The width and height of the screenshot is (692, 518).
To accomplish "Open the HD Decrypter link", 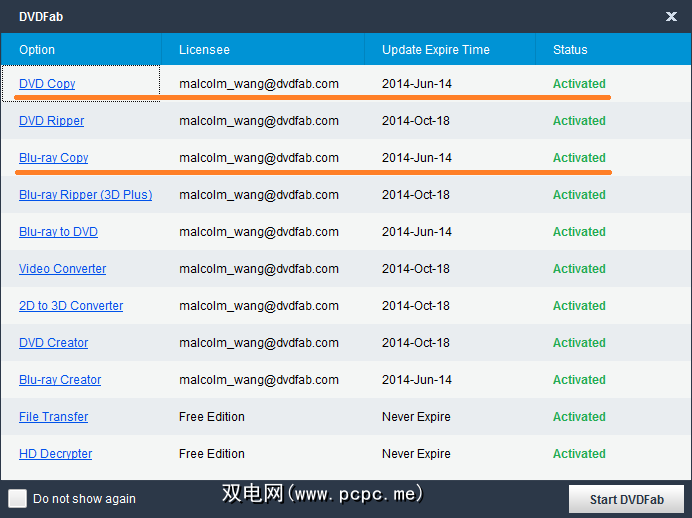I will [55, 454].
